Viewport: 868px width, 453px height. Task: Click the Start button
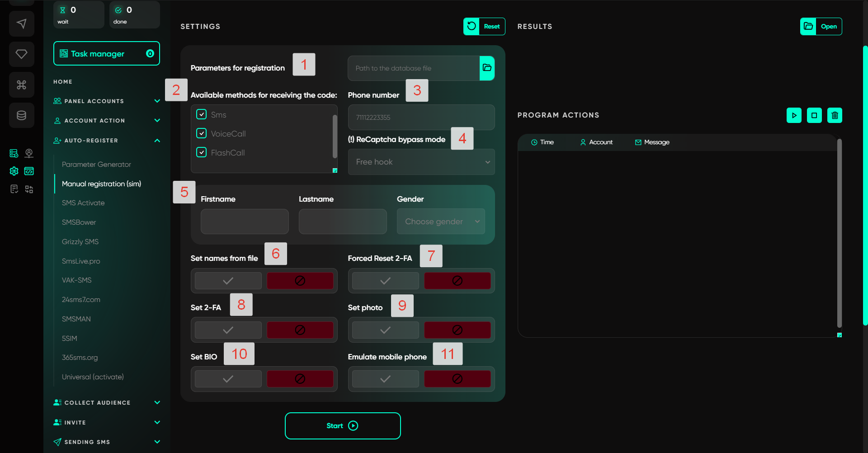pos(342,426)
